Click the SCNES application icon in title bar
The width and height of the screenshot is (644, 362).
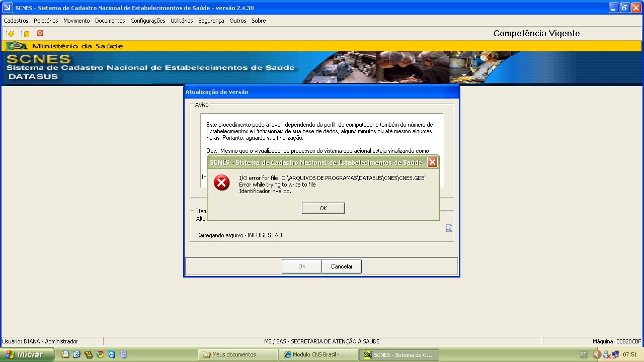click(x=8, y=8)
